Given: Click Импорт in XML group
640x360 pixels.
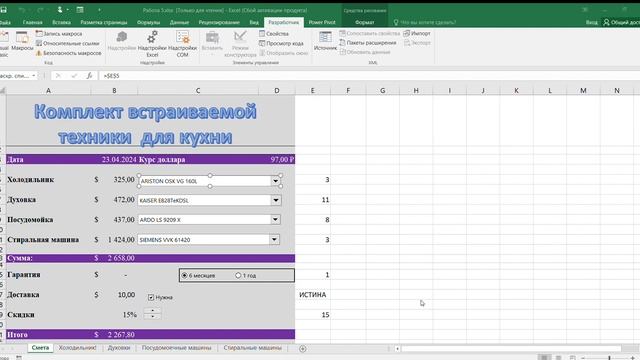Looking at the screenshot, I should point(417,33).
